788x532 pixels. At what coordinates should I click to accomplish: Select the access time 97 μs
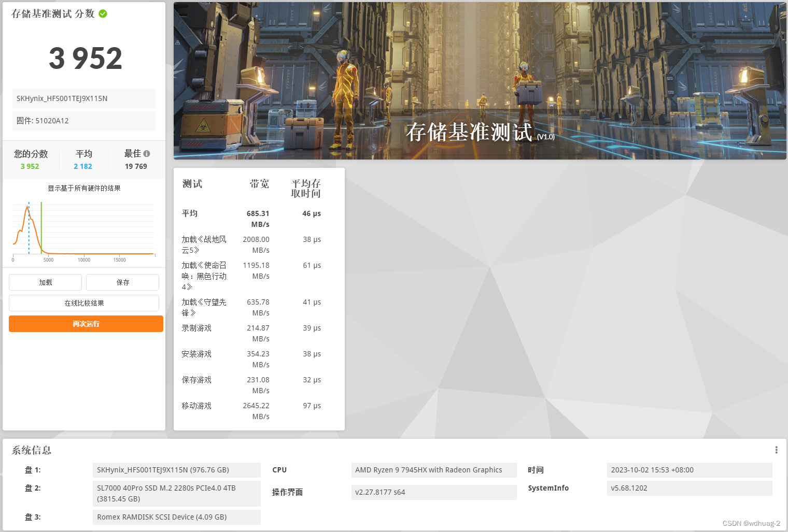pyautogui.click(x=312, y=406)
